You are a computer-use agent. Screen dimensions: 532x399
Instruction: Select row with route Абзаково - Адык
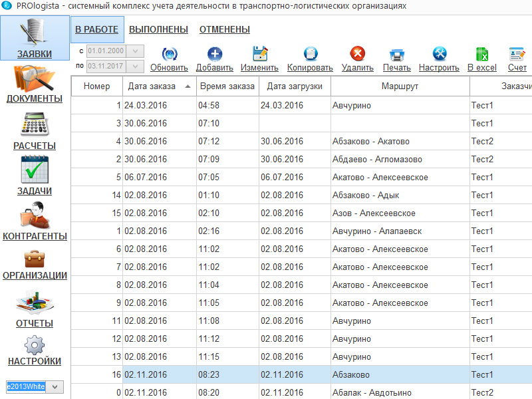301,195
